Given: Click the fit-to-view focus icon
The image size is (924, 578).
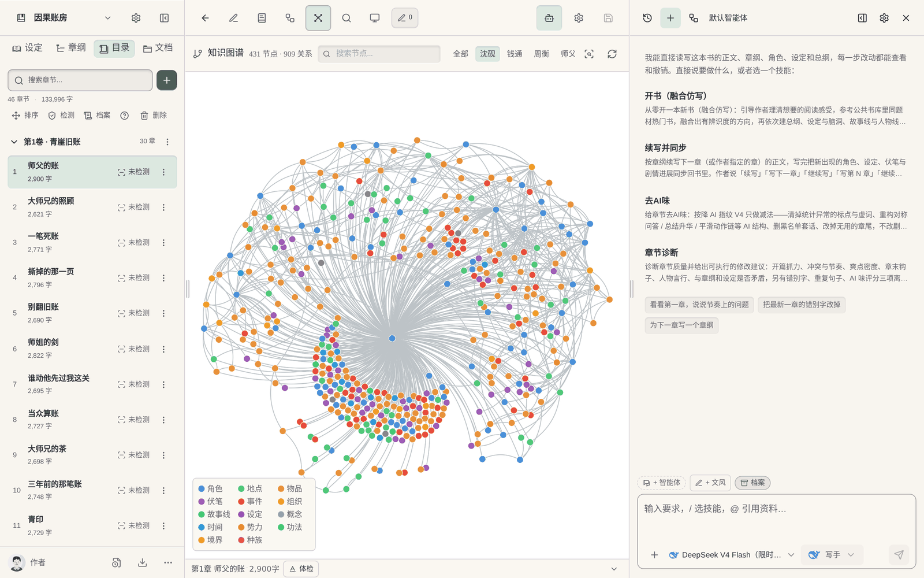Looking at the screenshot, I should [589, 54].
